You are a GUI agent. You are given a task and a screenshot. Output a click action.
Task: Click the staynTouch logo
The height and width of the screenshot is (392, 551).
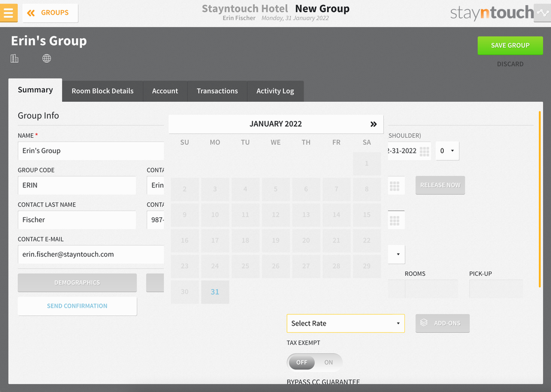(x=492, y=13)
